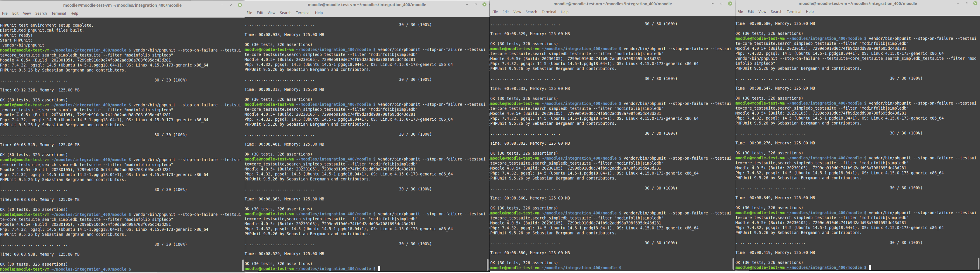980x273 pixels.
Task: Open Edit menu in second terminal window
Action: pyautogui.click(x=260, y=13)
